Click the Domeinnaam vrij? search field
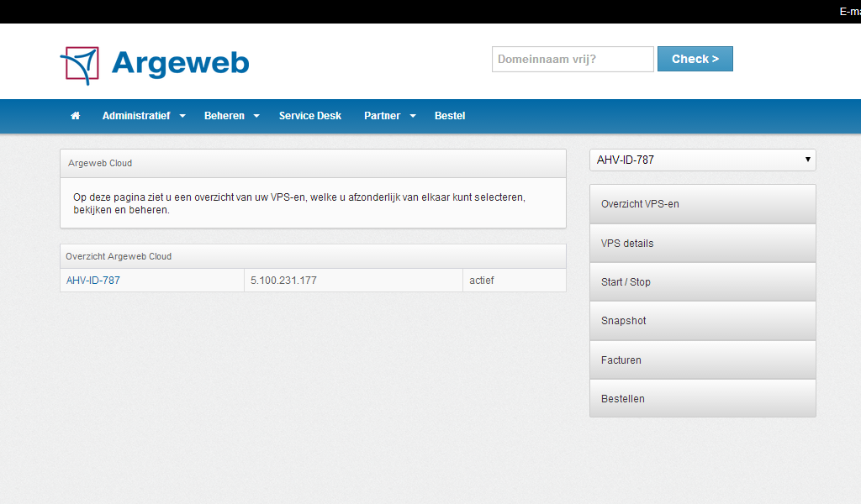 (572, 60)
